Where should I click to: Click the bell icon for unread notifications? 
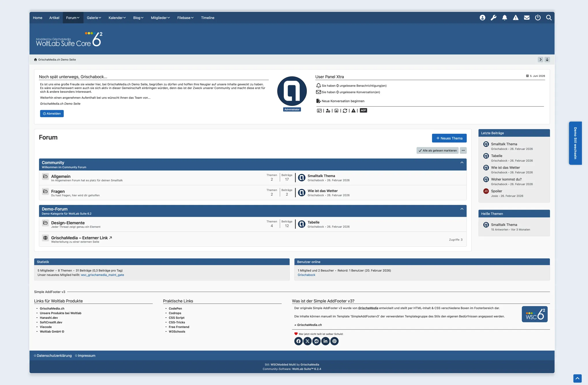click(318, 86)
